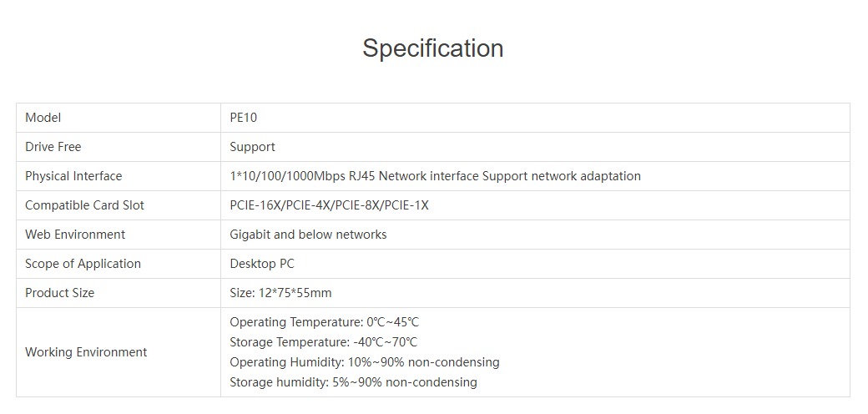Click the Support value for Drive Free

click(x=252, y=147)
